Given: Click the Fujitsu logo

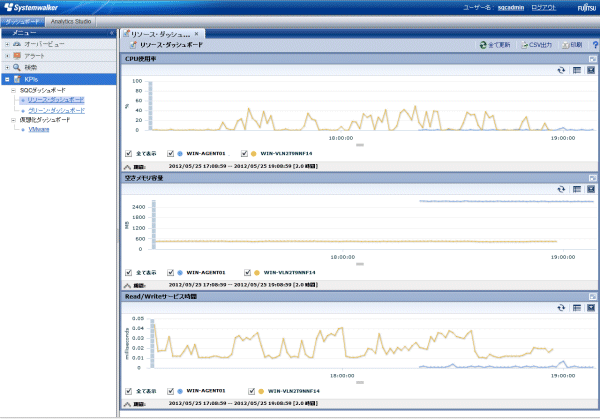Looking at the screenshot, I should pyautogui.click(x=587, y=8).
